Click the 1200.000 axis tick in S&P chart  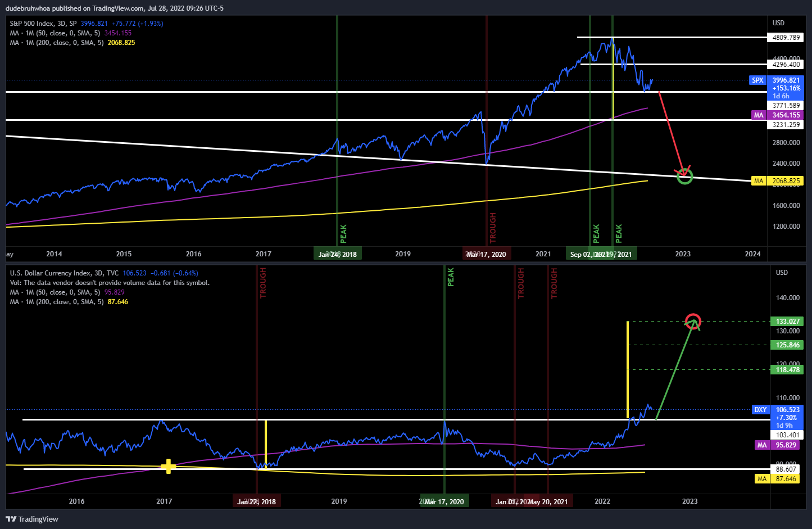[786, 227]
